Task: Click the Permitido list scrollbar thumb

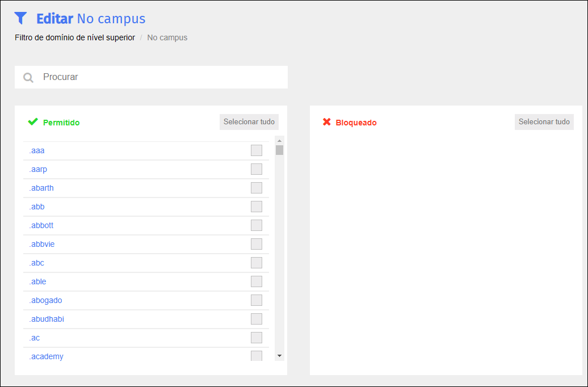Action: (279, 150)
